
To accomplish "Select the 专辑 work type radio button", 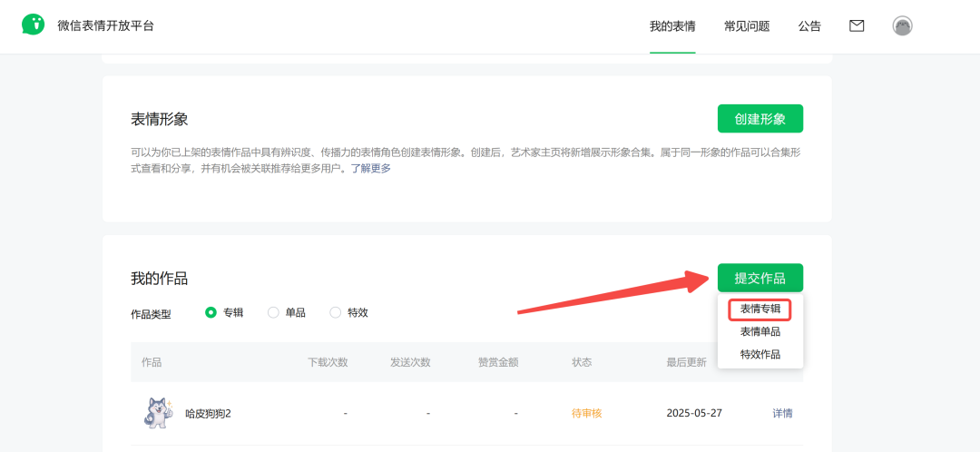I will point(211,312).
